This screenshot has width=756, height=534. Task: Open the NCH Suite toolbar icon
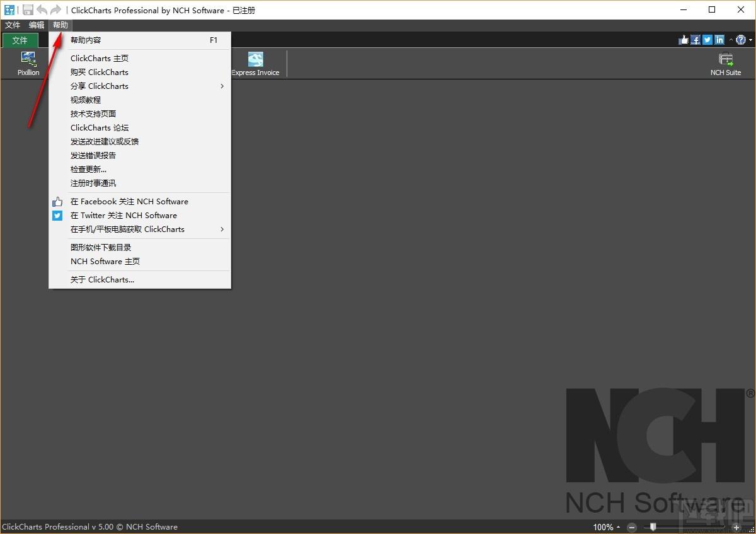point(726,64)
